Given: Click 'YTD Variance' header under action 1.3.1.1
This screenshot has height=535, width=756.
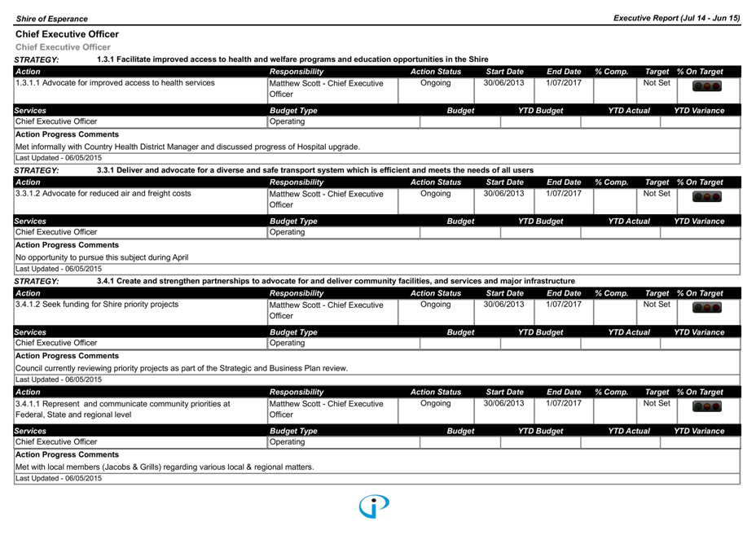Looking at the screenshot, I should point(699,111).
